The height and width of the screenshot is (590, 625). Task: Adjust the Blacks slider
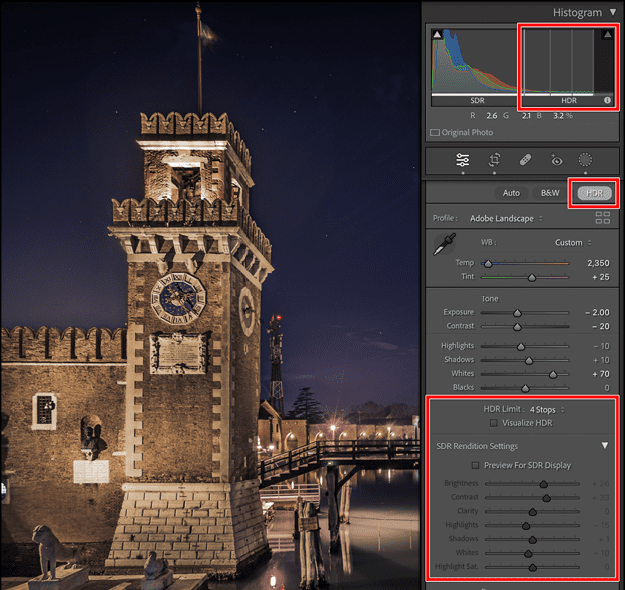tap(525, 388)
